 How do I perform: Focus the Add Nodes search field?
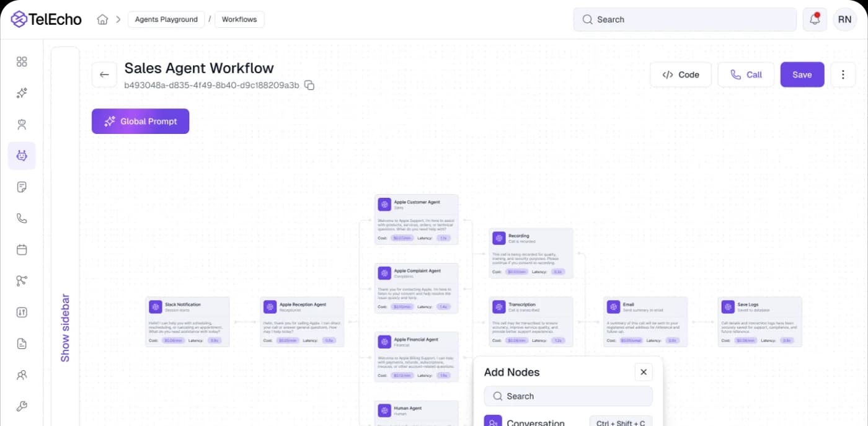coord(569,396)
